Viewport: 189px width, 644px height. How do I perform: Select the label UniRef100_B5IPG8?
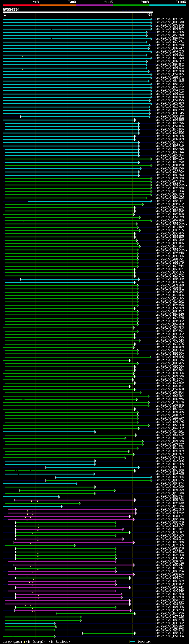170,500
